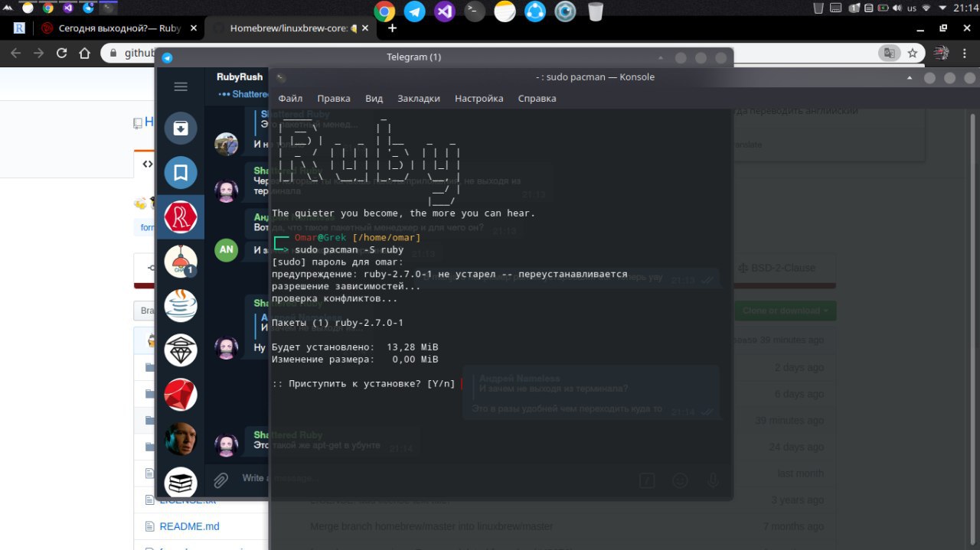Open Archived chats folder in Telegram

coord(181,129)
